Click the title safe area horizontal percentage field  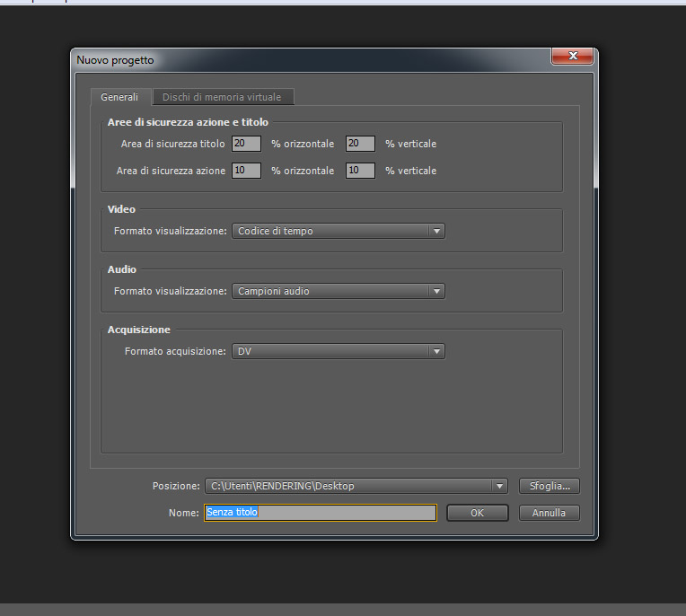[x=246, y=144]
